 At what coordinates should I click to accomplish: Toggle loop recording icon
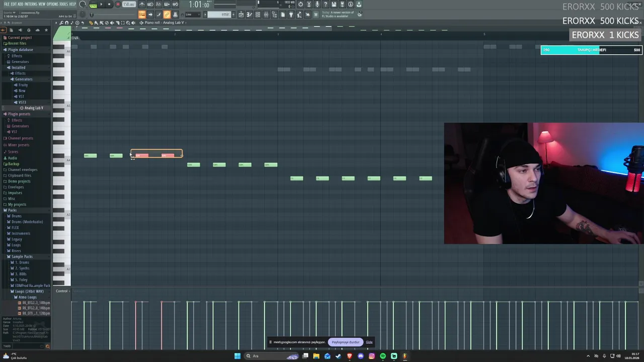coord(175,5)
